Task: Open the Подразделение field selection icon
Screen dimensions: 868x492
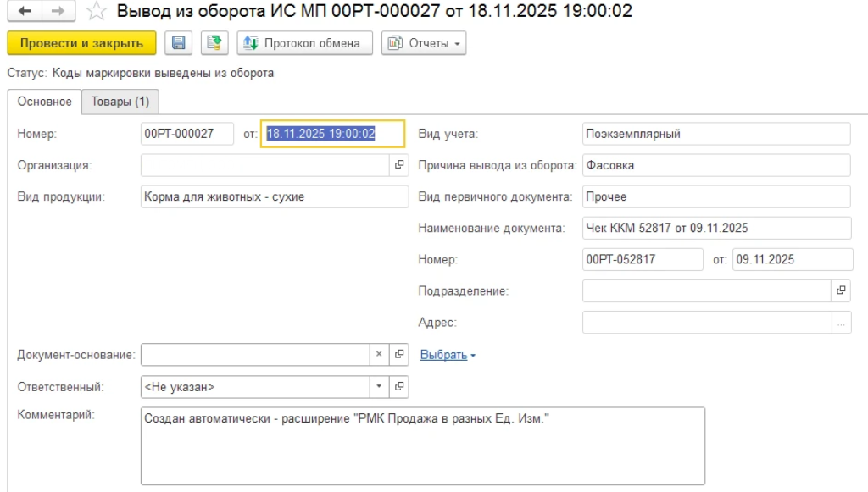Action: coord(841,290)
